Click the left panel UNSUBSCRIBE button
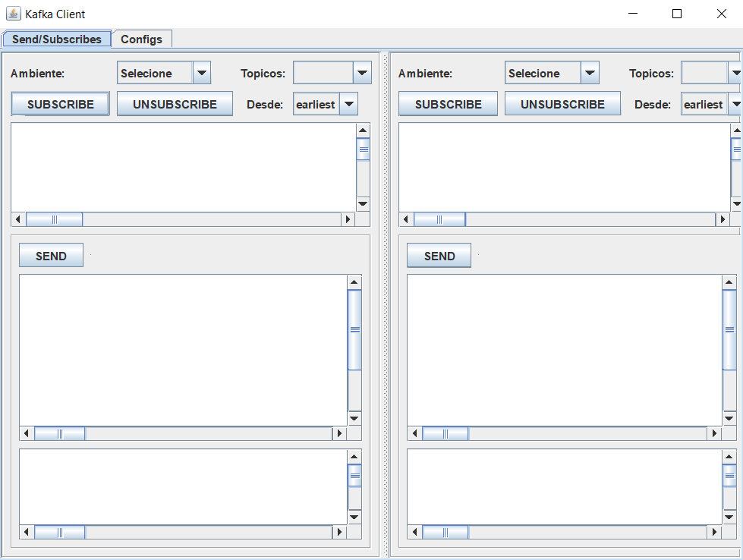Screen dimensions: 743x560 pyautogui.click(x=175, y=104)
